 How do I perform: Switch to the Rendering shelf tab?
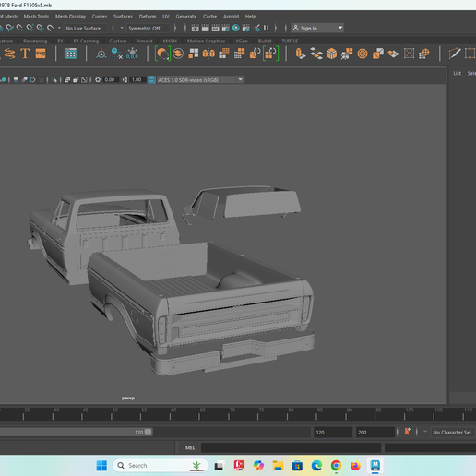35,41
